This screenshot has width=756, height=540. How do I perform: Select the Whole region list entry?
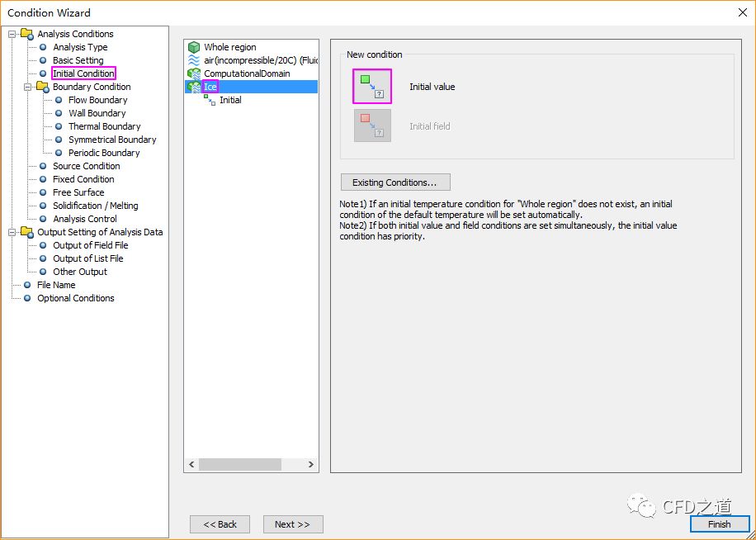(230, 47)
